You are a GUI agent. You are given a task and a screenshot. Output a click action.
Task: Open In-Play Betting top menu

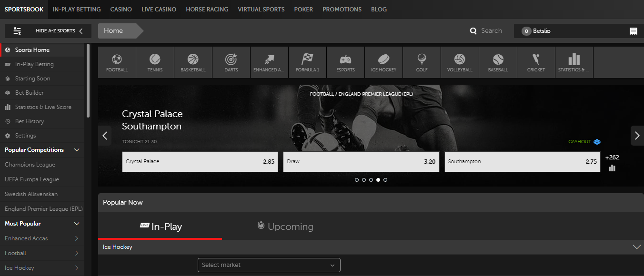[x=77, y=9]
